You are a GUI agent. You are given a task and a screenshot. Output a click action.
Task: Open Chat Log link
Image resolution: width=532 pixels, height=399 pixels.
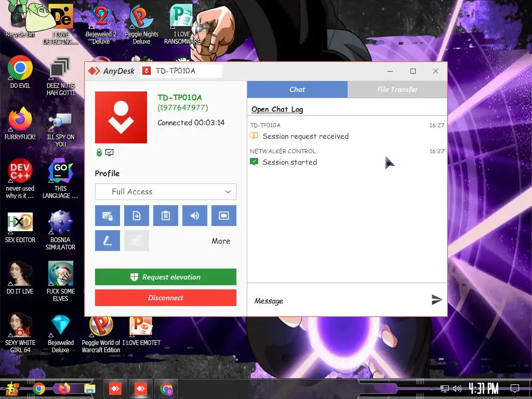277,109
